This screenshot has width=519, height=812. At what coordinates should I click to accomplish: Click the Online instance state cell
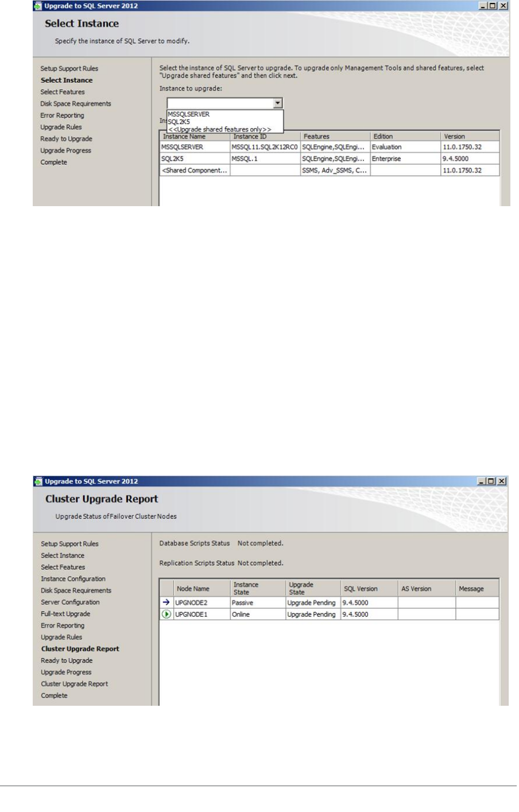point(258,614)
